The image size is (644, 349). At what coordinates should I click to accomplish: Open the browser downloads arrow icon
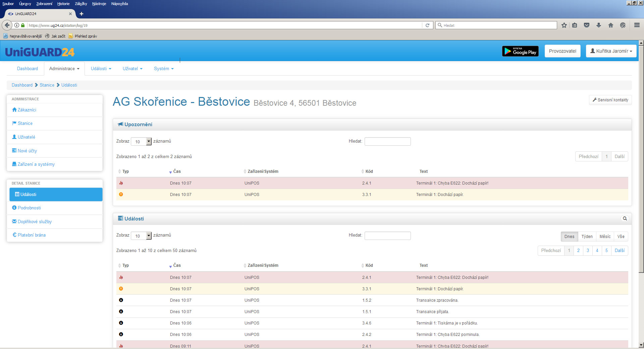pos(598,26)
